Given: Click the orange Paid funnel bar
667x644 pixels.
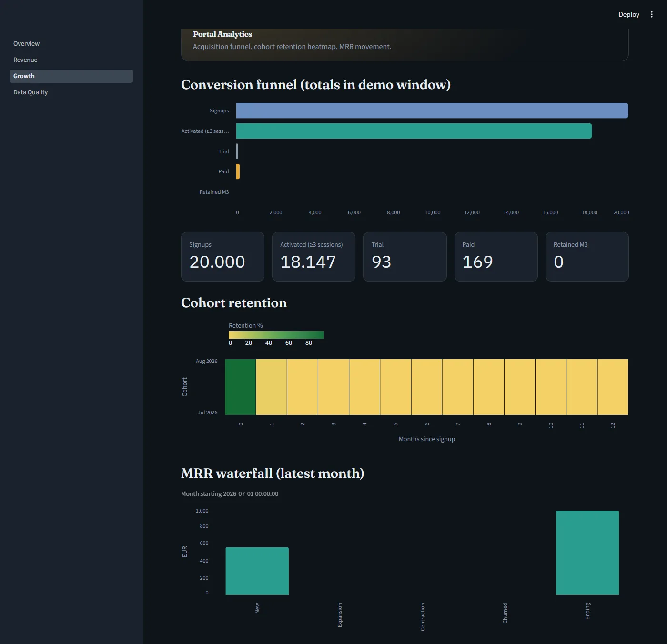Looking at the screenshot, I should (x=238, y=171).
